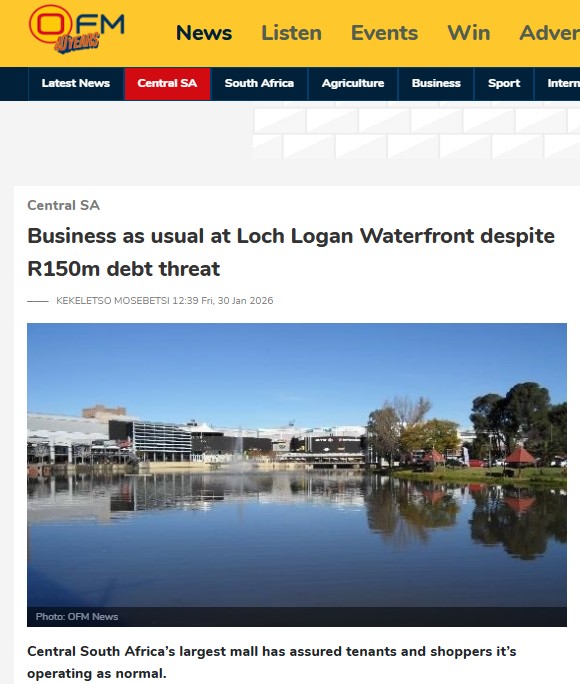Click the Photo: OFM News caption
580x684 pixels.
(x=77, y=616)
